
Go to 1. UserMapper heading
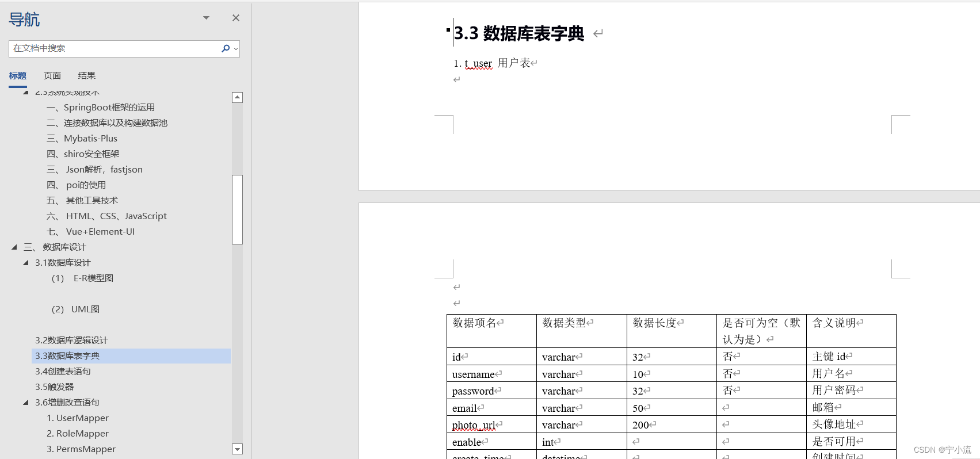[x=78, y=418]
